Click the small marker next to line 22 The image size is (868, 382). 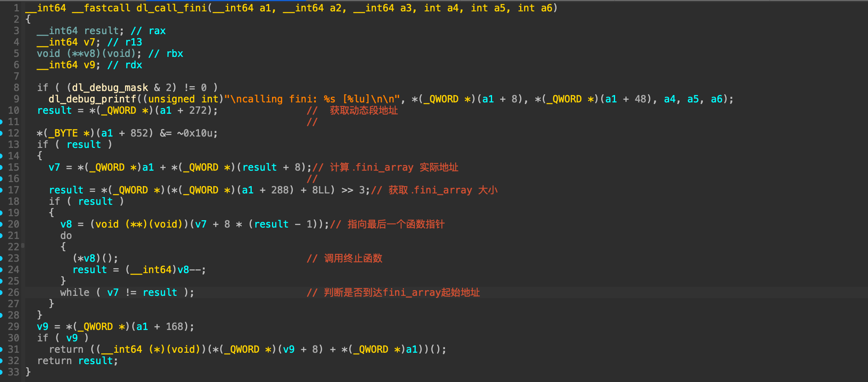(x=23, y=245)
